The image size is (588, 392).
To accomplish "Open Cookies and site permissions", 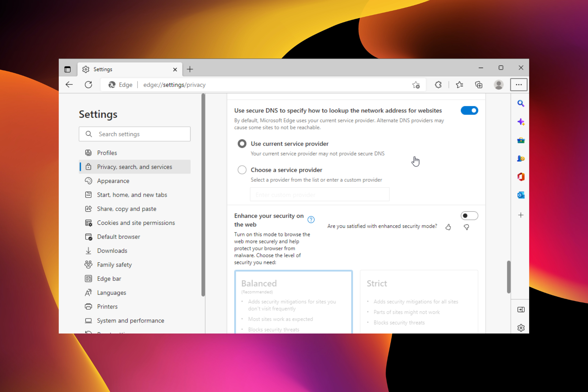I will tap(134, 223).
